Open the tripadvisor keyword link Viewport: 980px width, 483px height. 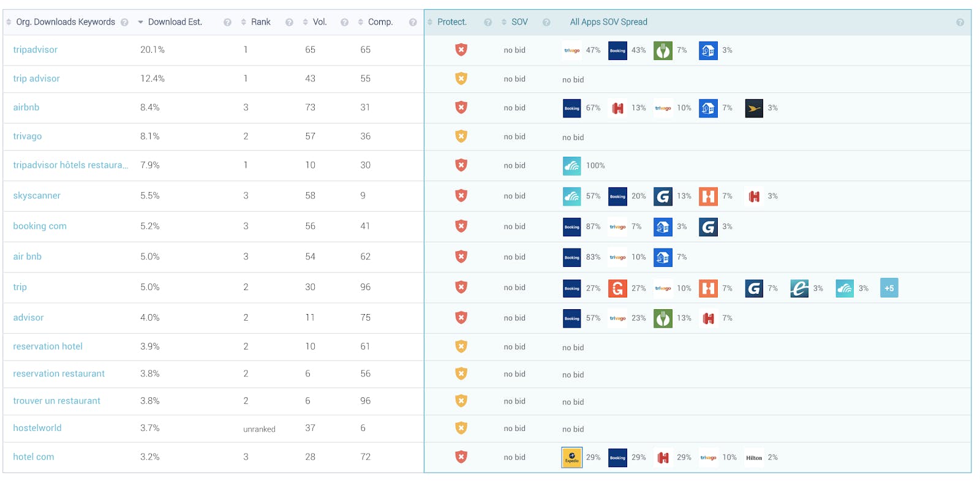click(36, 50)
